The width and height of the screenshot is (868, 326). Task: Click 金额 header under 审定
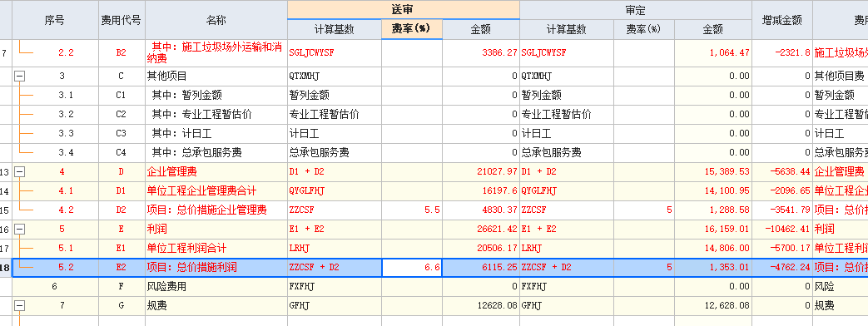tap(713, 30)
